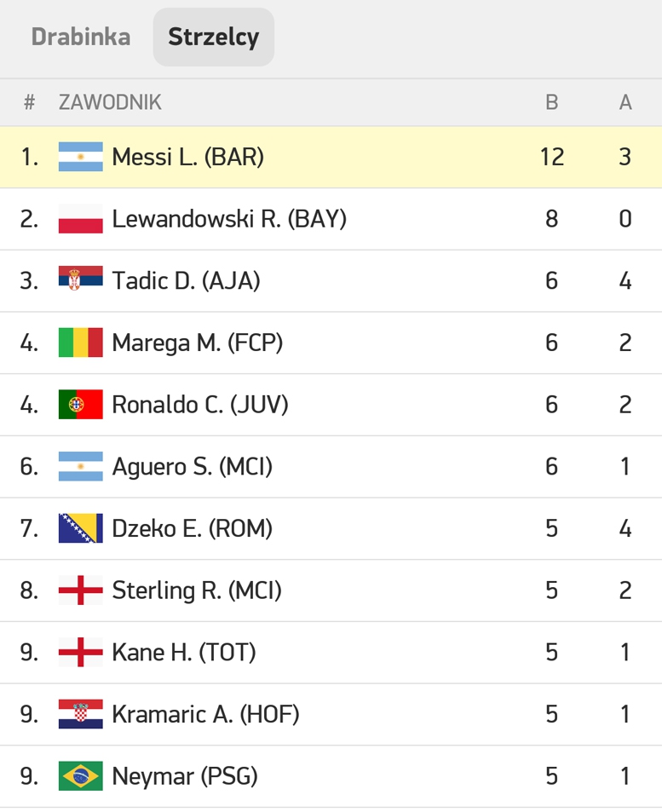Select Ronaldo C. (JUV) name
Screen dimensions: 662x812
[200, 405]
